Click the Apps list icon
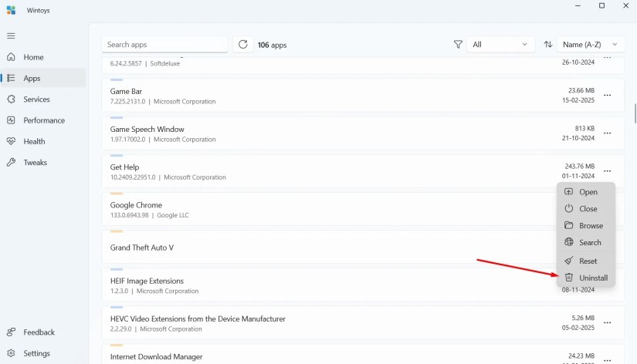The image size is (637, 364). coord(11,78)
